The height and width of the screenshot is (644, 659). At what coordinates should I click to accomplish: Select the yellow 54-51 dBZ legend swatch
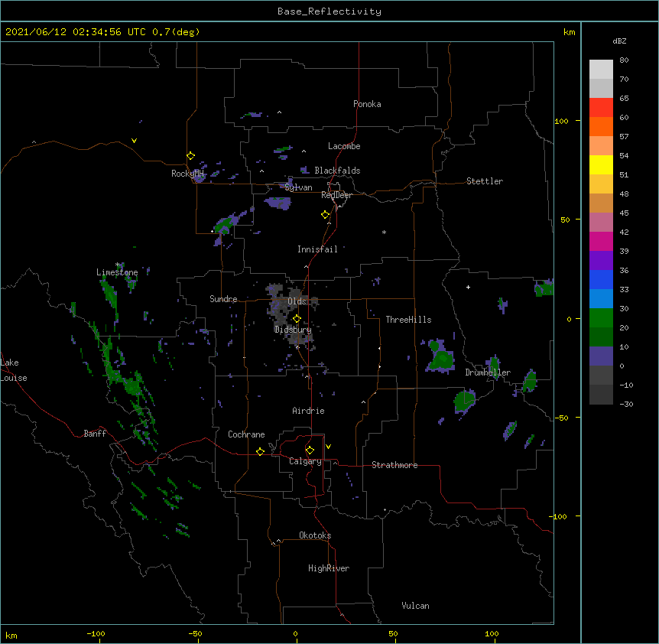click(x=601, y=164)
